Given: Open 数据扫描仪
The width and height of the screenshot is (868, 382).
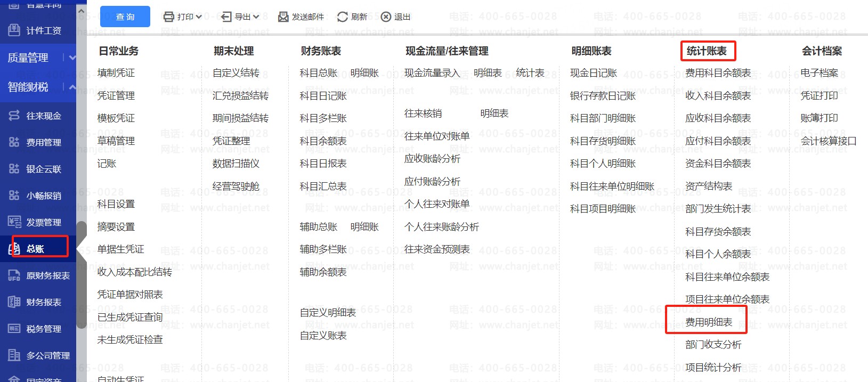Looking at the screenshot, I should [236, 164].
